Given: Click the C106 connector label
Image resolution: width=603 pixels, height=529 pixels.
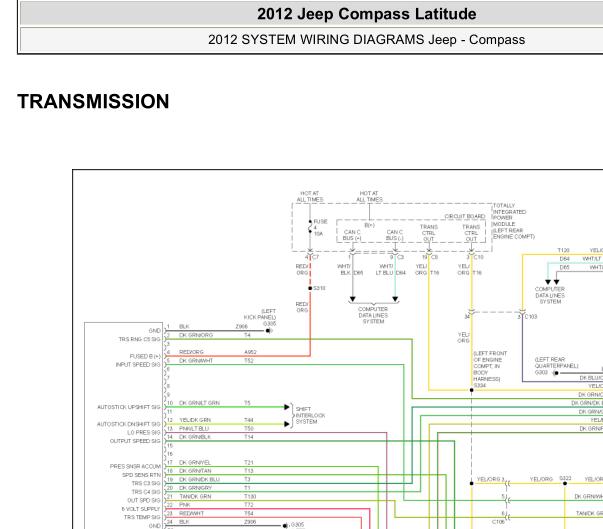Looking at the screenshot, I should [498, 522].
